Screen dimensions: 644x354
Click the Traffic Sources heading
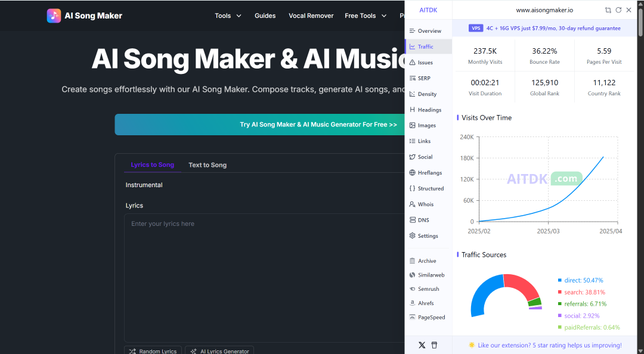(484, 254)
